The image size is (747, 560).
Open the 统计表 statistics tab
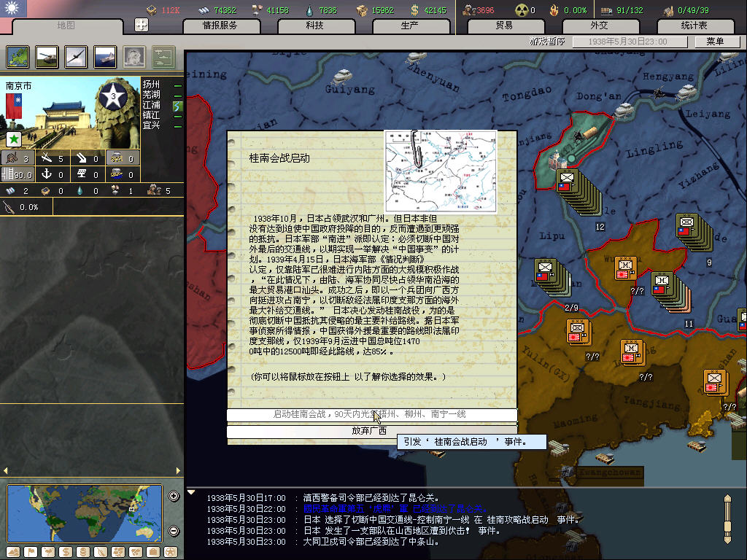694,26
